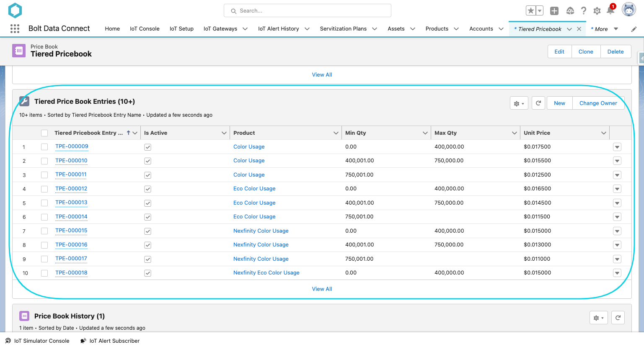
Task: Open row actions menu for TPE-000009
Action: (617, 147)
